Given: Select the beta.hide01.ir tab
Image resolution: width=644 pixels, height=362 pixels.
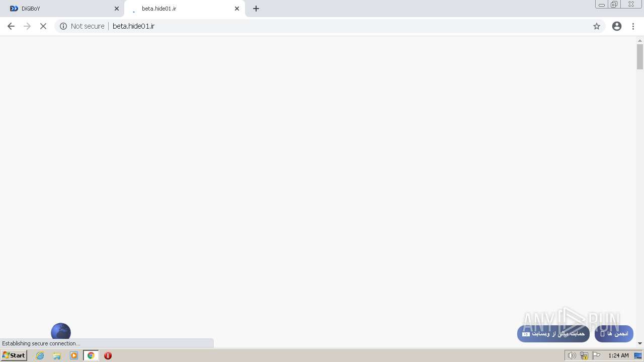Looking at the screenshot, I should [184, 9].
